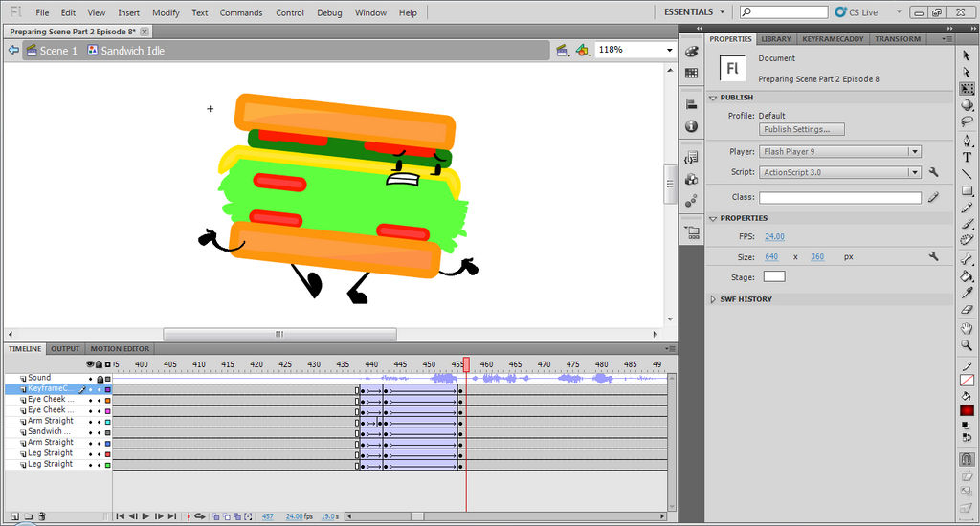Select the Lasso tool
The image size is (980, 526).
(x=967, y=121)
